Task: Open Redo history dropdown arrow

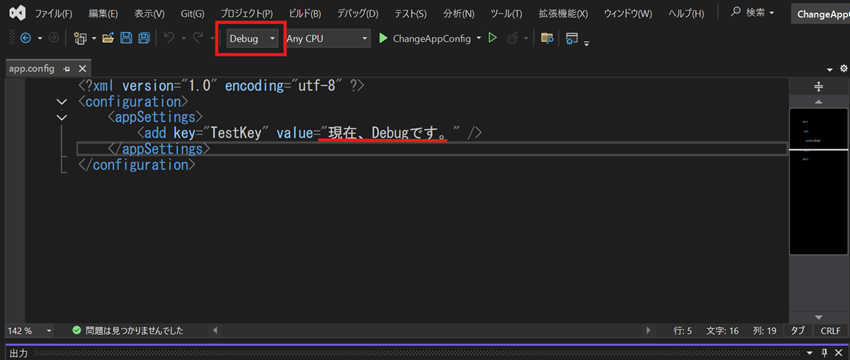Action: 212,38
